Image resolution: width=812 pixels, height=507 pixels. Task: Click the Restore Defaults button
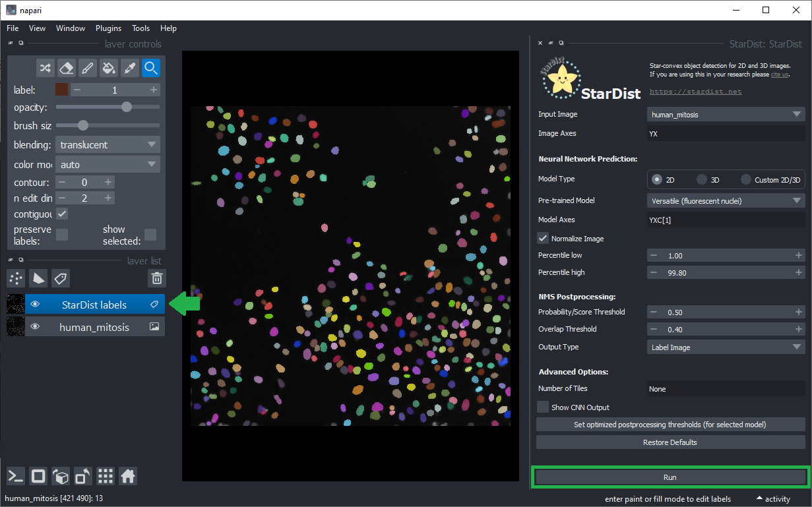670,442
